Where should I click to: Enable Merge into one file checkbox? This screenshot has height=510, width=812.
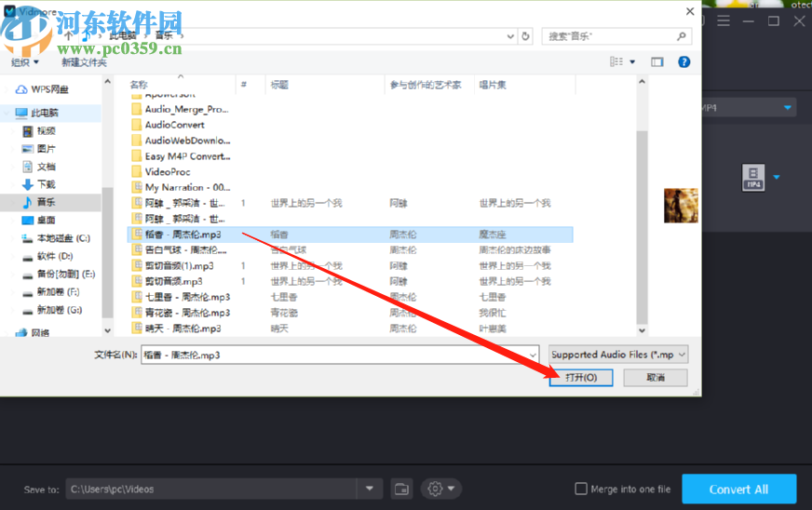[581, 489]
